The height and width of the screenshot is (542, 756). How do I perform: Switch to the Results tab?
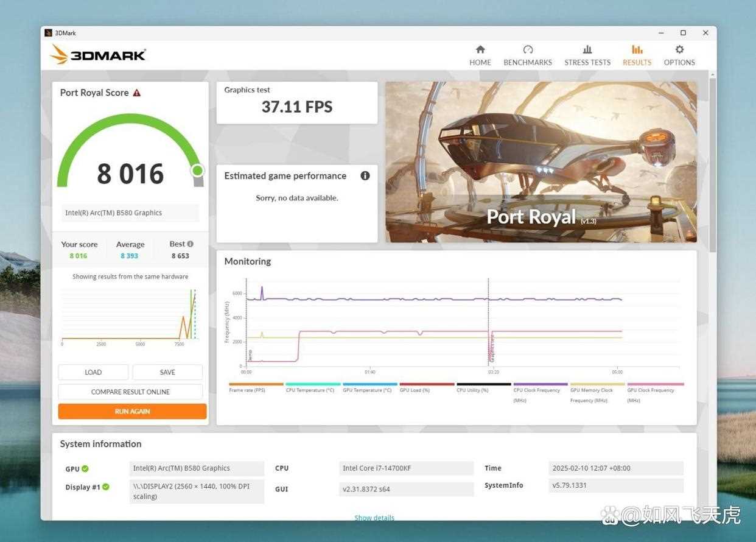[637, 55]
